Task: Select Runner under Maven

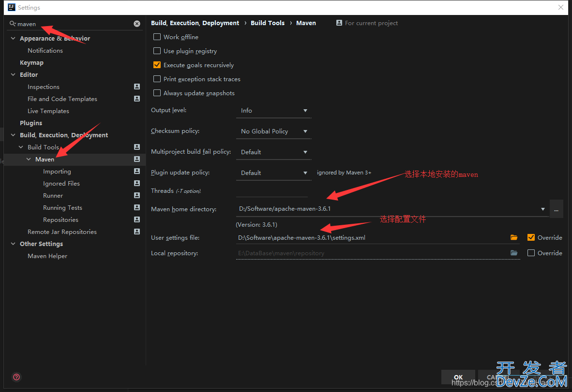Action: point(53,196)
